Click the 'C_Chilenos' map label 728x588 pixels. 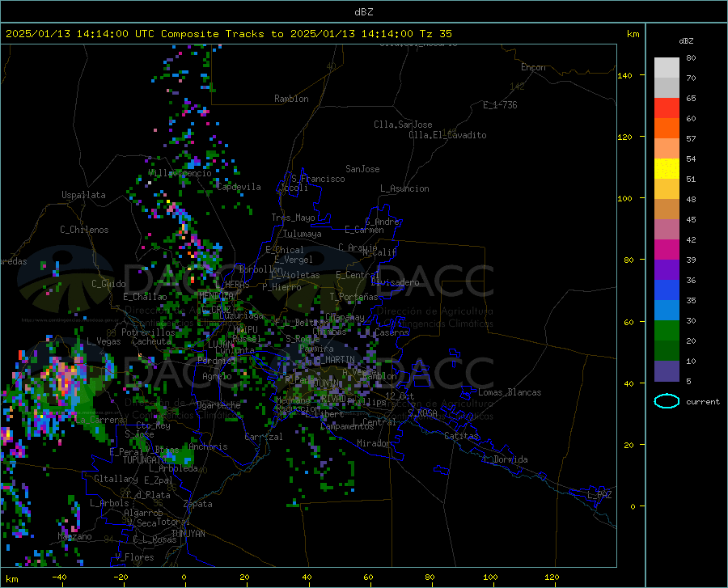(84, 230)
